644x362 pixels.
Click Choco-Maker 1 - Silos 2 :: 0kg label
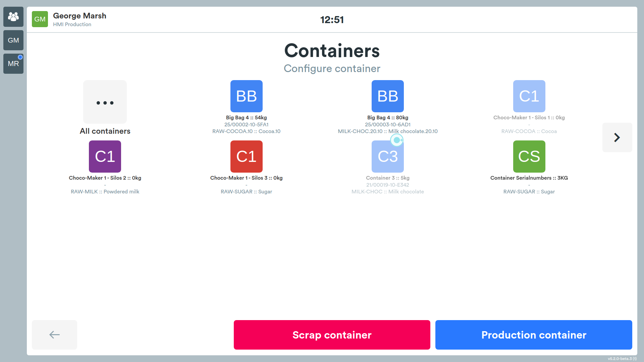point(105,178)
